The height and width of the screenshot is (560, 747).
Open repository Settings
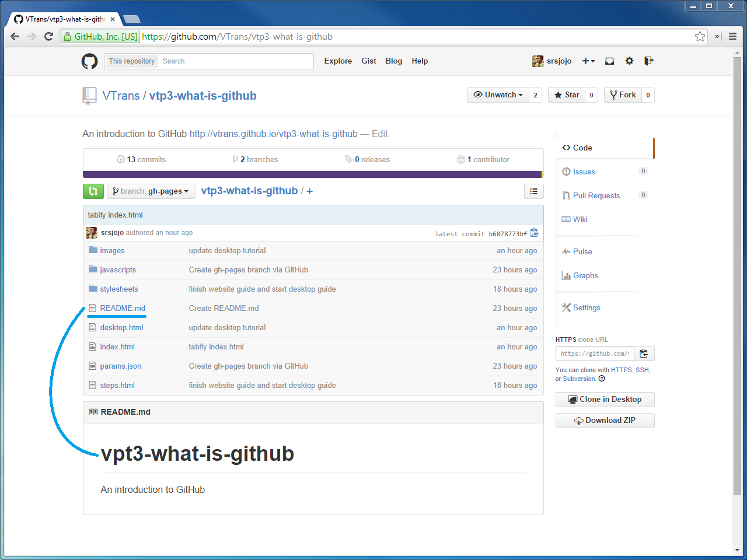pyautogui.click(x=587, y=307)
